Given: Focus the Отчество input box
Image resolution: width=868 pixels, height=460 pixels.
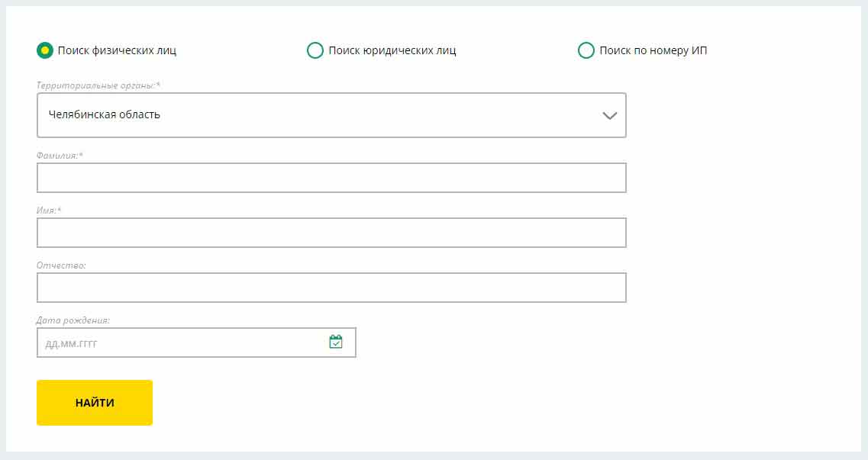Looking at the screenshot, I should (x=331, y=288).
